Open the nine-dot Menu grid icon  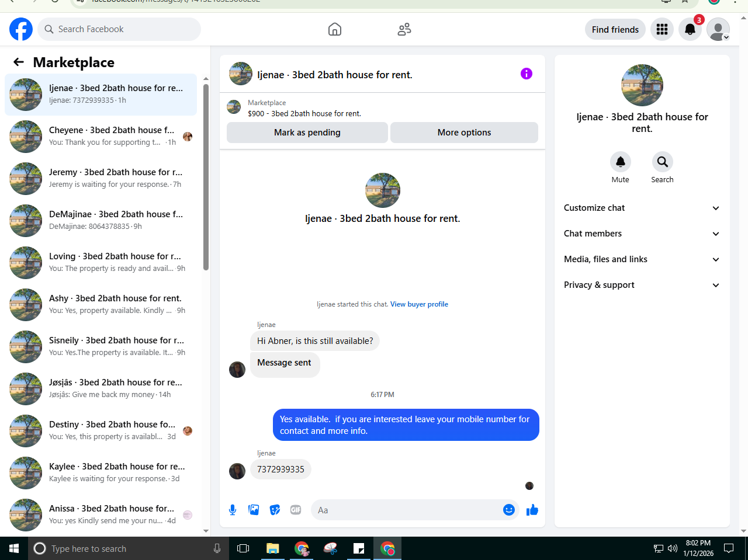coord(662,29)
